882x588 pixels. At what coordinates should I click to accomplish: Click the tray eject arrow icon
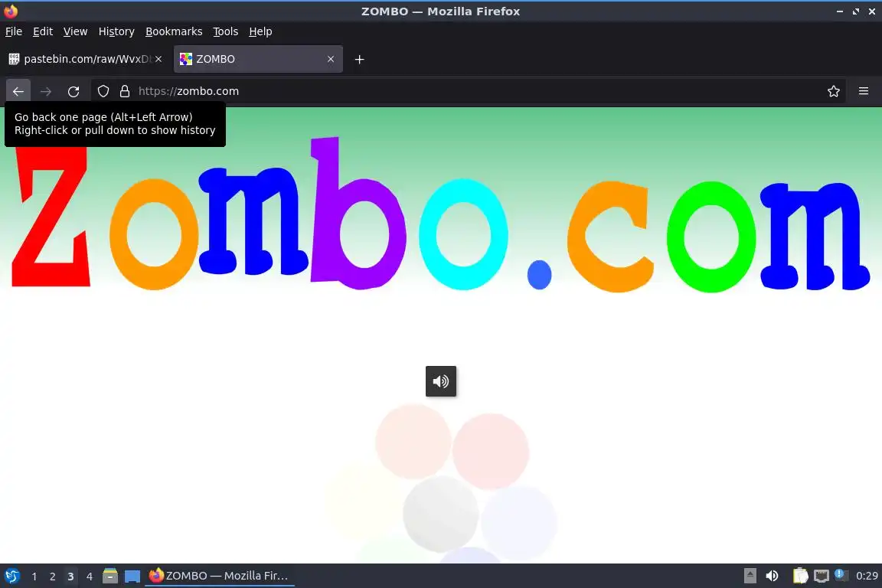pyautogui.click(x=750, y=577)
